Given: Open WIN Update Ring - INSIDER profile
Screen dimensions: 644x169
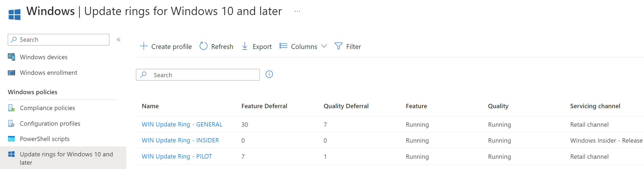Looking at the screenshot, I should coord(180,140).
